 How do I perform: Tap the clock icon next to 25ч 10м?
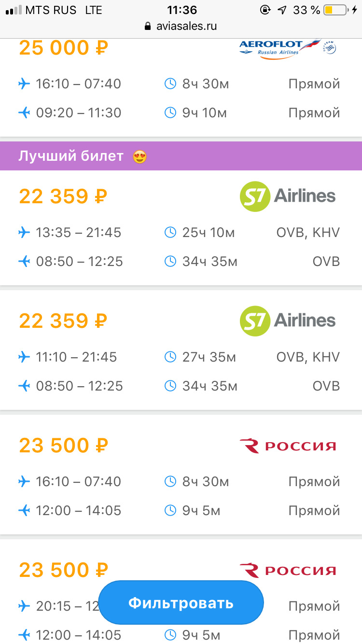(x=170, y=233)
